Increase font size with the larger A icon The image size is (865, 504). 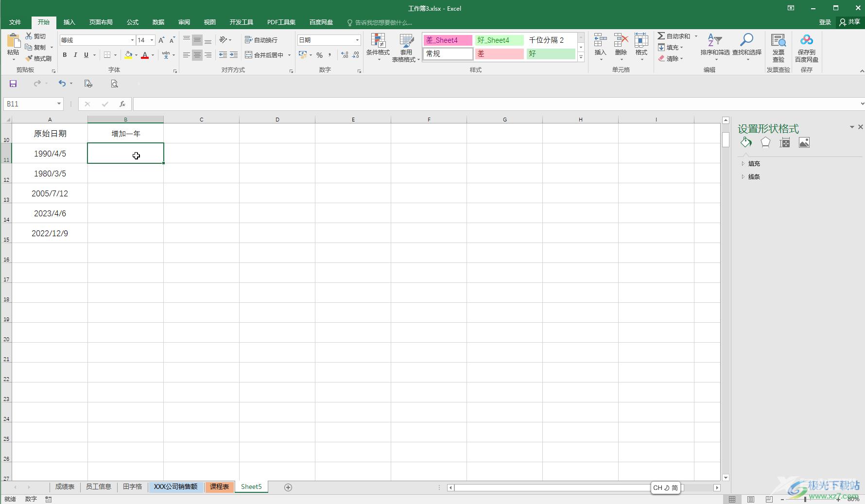click(161, 40)
